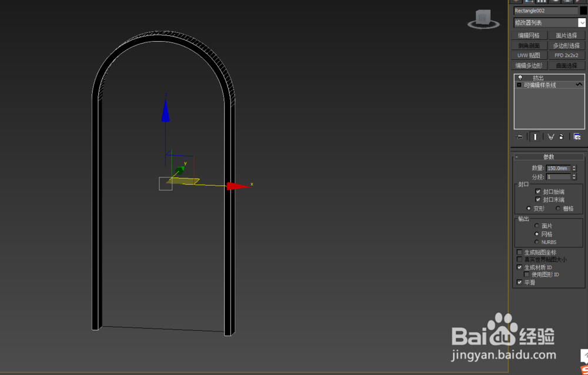Click the blue Z-axis arrow of the gizmo
The width and height of the screenshot is (588, 375).
[x=165, y=111]
